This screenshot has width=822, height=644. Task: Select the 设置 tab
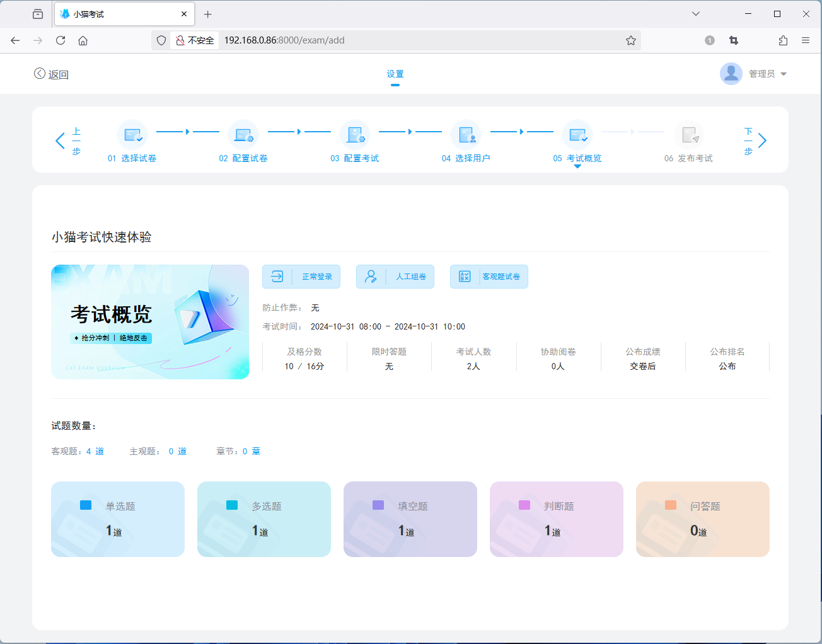click(x=395, y=74)
